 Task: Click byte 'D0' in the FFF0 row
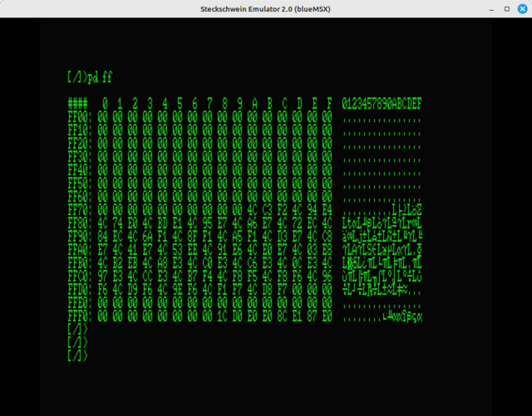[237, 316]
